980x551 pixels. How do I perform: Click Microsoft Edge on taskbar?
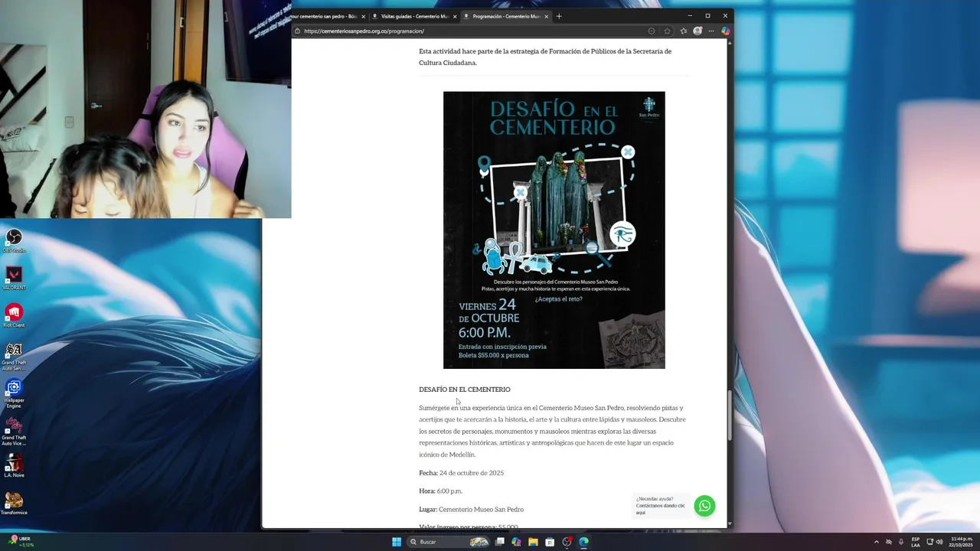point(583,542)
